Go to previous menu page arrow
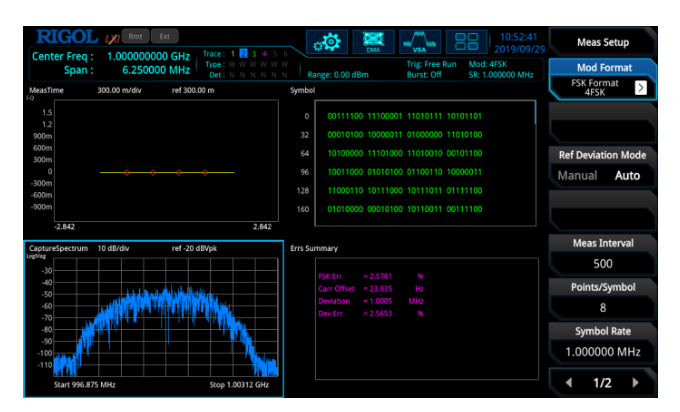Screen dimensions: 680x412 click(569, 383)
